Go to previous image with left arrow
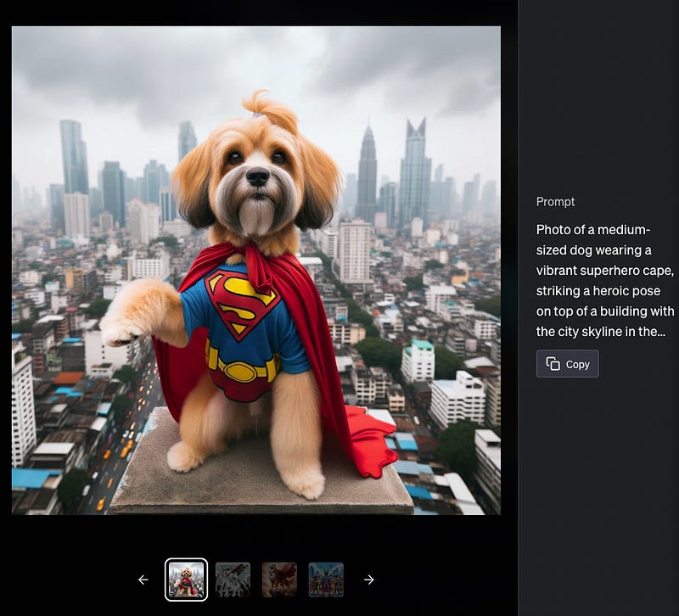Viewport: 679px width, 616px height. (x=143, y=580)
